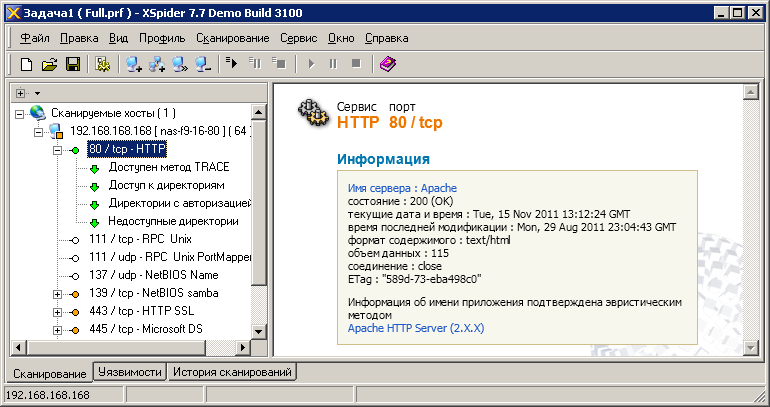The width and height of the screenshot is (770, 407).
Task: Click the gears icon beside the HTTP service title
Action: pyautogui.click(x=314, y=113)
